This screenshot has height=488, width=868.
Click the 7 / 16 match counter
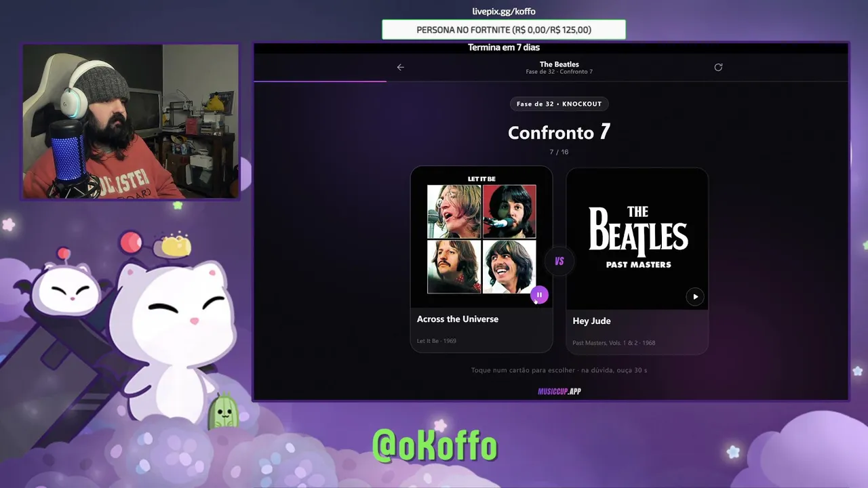coord(559,152)
